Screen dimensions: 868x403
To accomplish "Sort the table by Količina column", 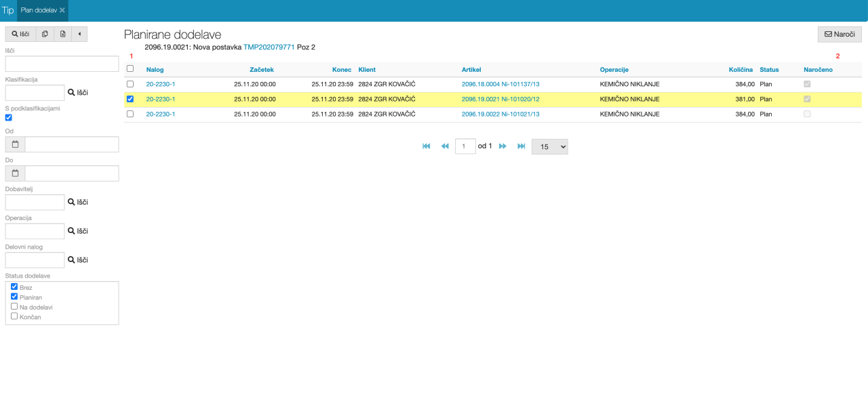I will (x=741, y=70).
